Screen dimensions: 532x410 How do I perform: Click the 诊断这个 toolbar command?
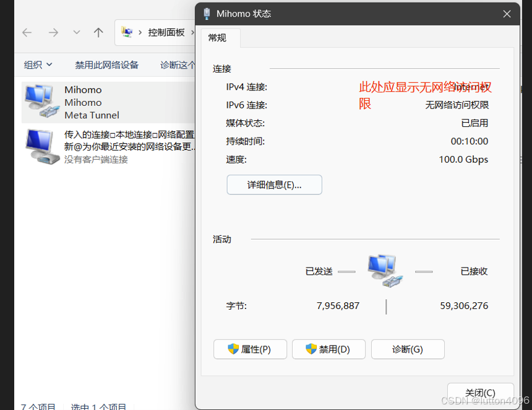[x=178, y=64]
